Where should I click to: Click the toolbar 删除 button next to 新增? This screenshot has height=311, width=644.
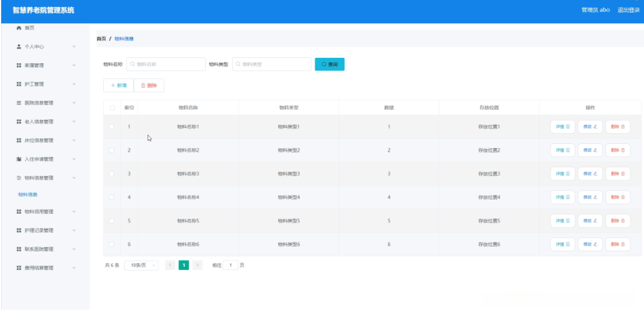point(149,85)
